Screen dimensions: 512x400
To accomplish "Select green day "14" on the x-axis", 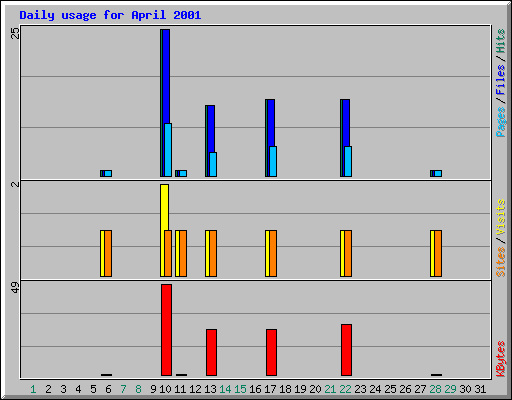I will [225, 389].
